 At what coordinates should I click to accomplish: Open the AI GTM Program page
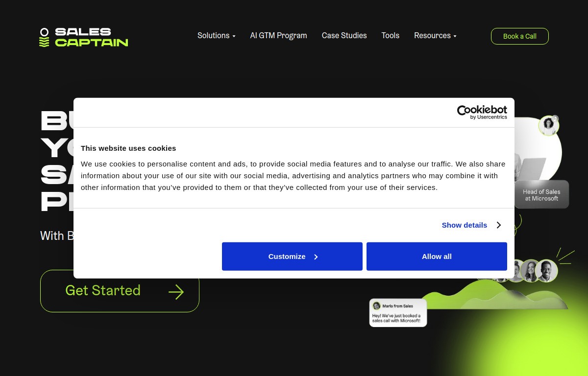coord(278,36)
